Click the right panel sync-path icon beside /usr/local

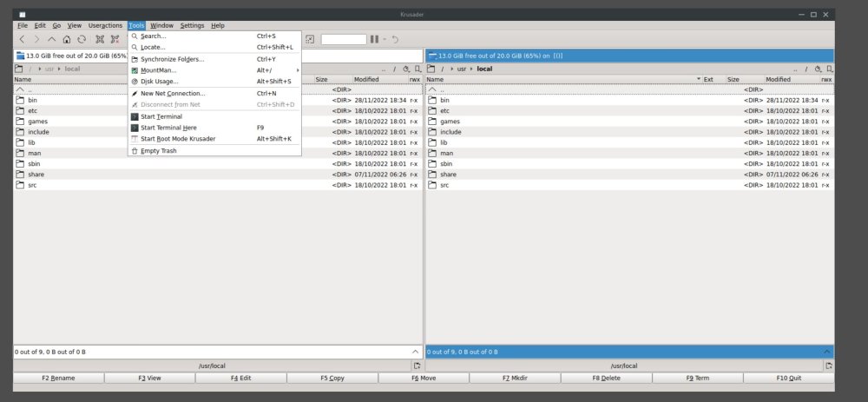829,366
